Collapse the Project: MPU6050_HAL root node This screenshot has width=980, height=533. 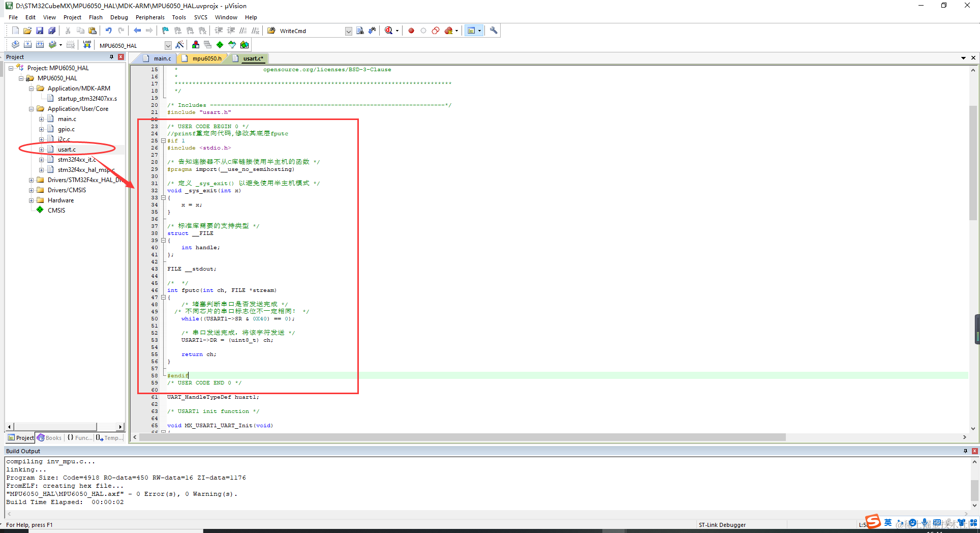[11, 68]
